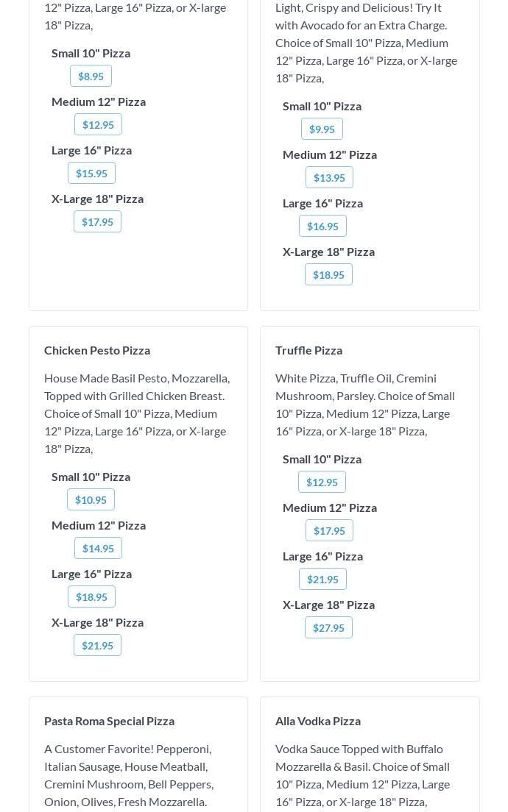Choose Large Chicken Pesto Pizza at $18.95
The height and width of the screenshot is (812, 508).
tap(91, 596)
